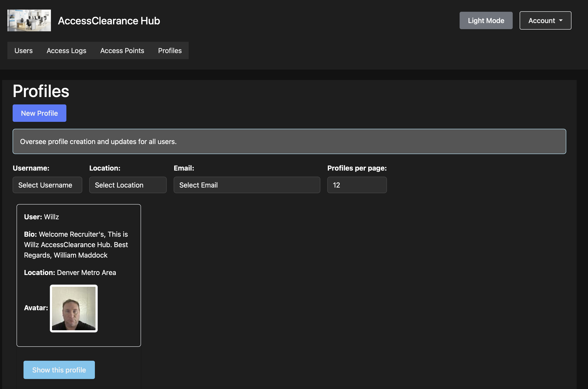The image size is (588, 389).
Task: Open the Select Username dropdown
Action: [x=47, y=185]
